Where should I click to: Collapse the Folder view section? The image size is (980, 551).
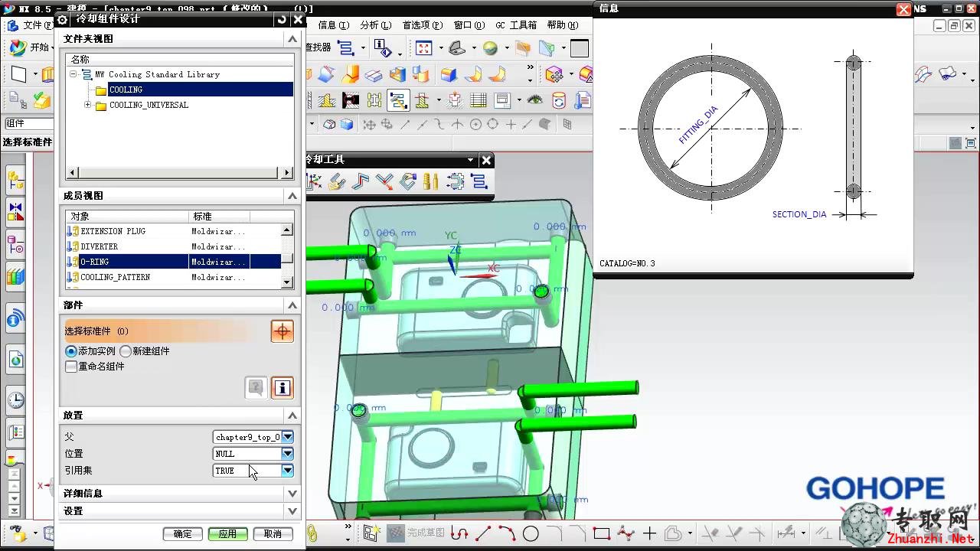[x=292, y=39]
